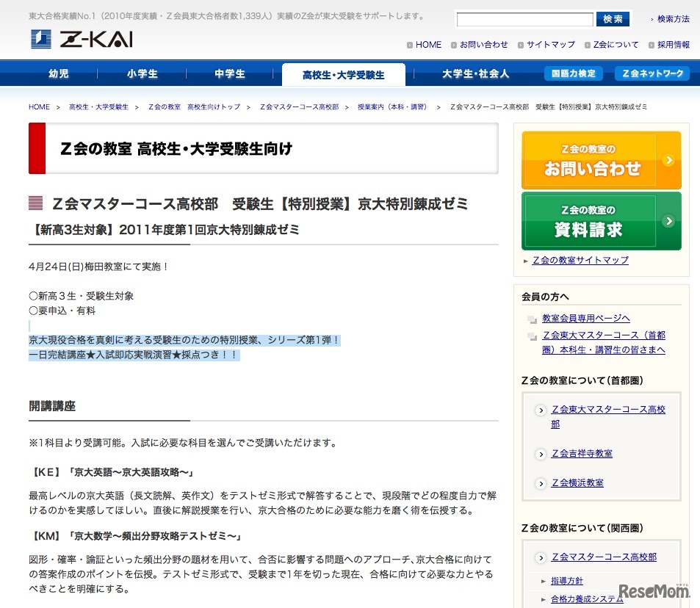The image size is (700, 608).
Task: Click chevron icon beside Z会吉祥寺教室
Action: click(541, 455)
